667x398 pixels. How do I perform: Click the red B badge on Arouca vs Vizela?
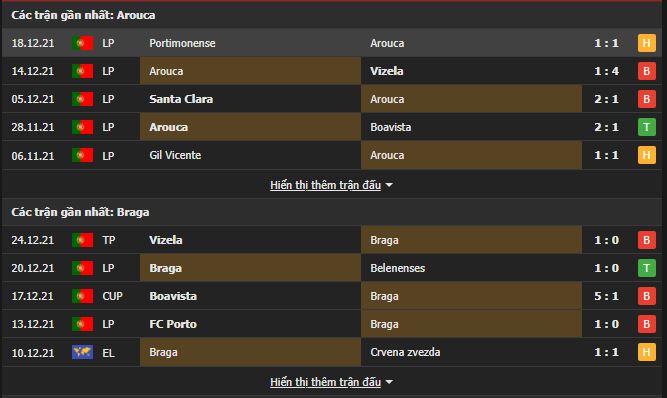646,71
